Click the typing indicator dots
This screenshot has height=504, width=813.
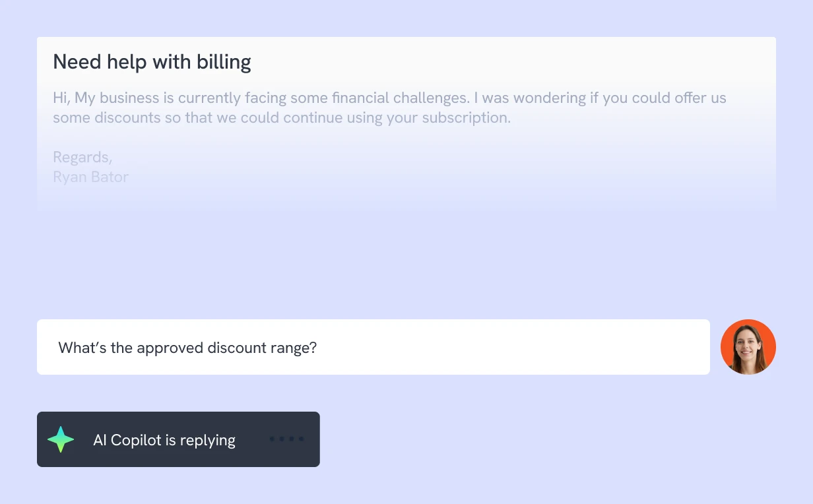point(287,439)
